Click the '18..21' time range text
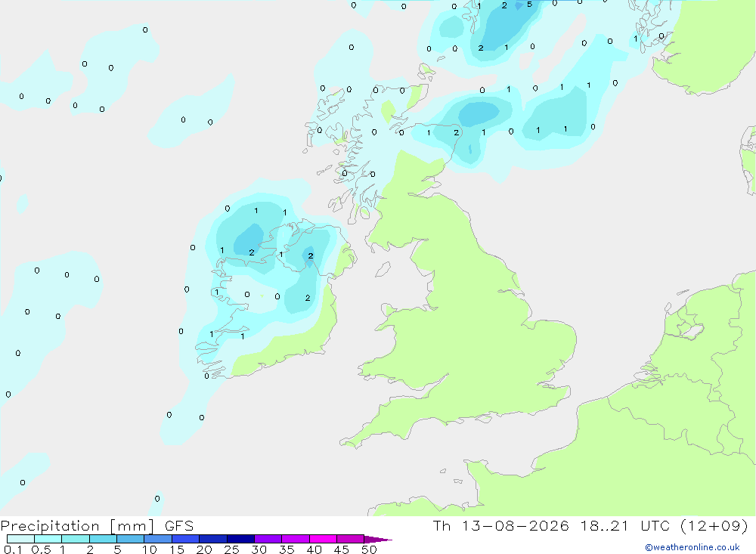This screenshot has height=554, width=756. point(605,526)
